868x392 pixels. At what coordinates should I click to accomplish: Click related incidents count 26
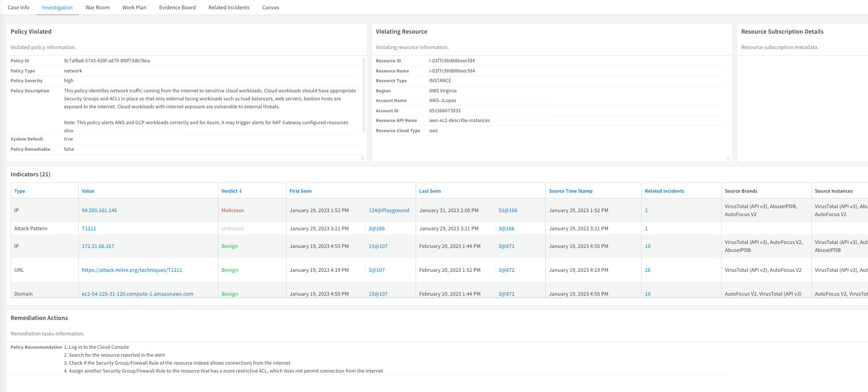coord(647,270)
